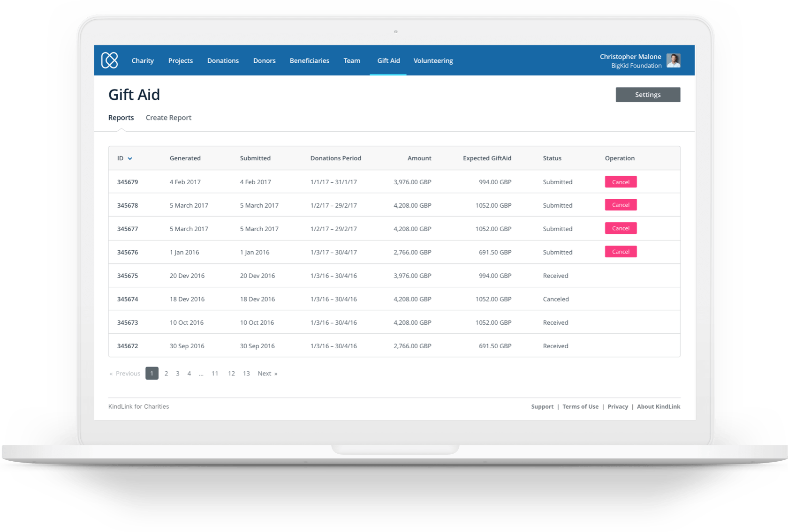The height and width of the screenshot is (532, 788).
Task: Visit the Support page
Action: tap(542, 406)
